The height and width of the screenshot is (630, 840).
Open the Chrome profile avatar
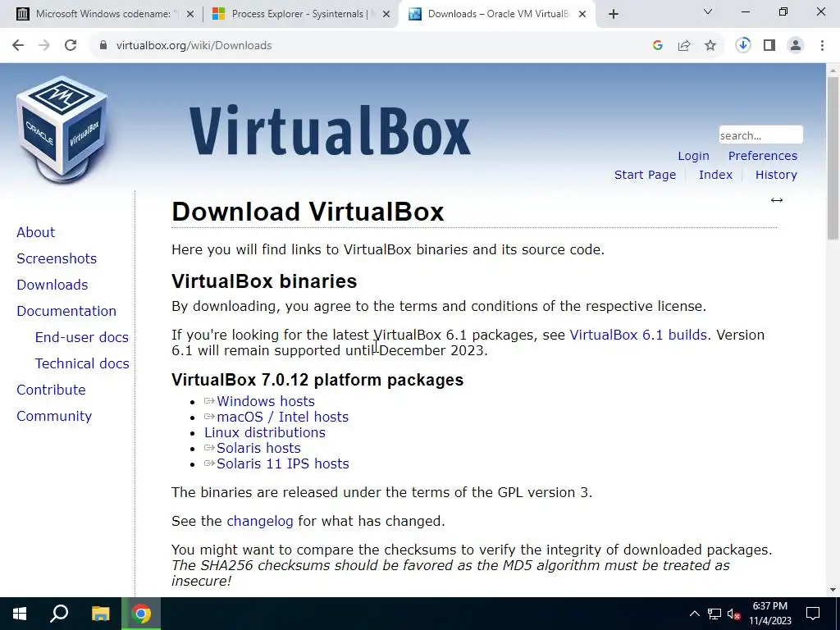click(x=796, y=46)
